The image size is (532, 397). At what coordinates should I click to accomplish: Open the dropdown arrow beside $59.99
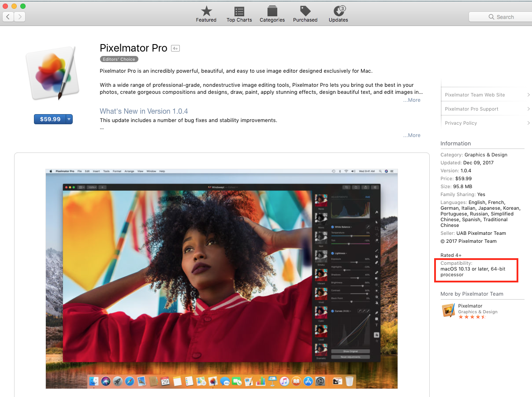point(69,119)
